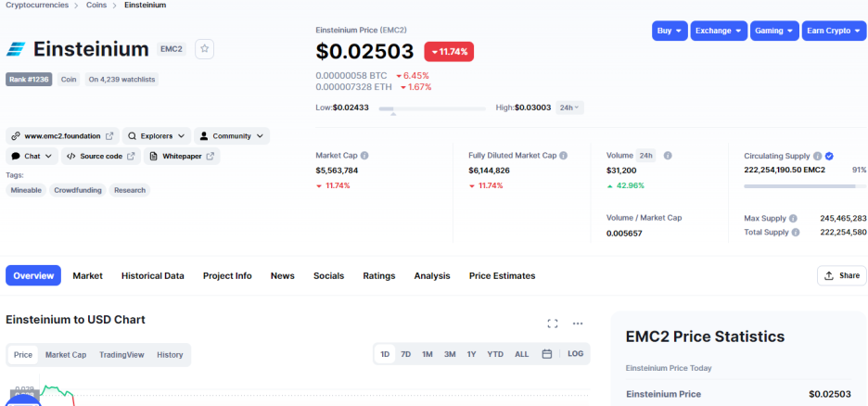Image resolution: width=868 pixels, height=406 pixels.
Task: Click the info icon beside Fully Diluted Market Cap
Action: point(563,156)
